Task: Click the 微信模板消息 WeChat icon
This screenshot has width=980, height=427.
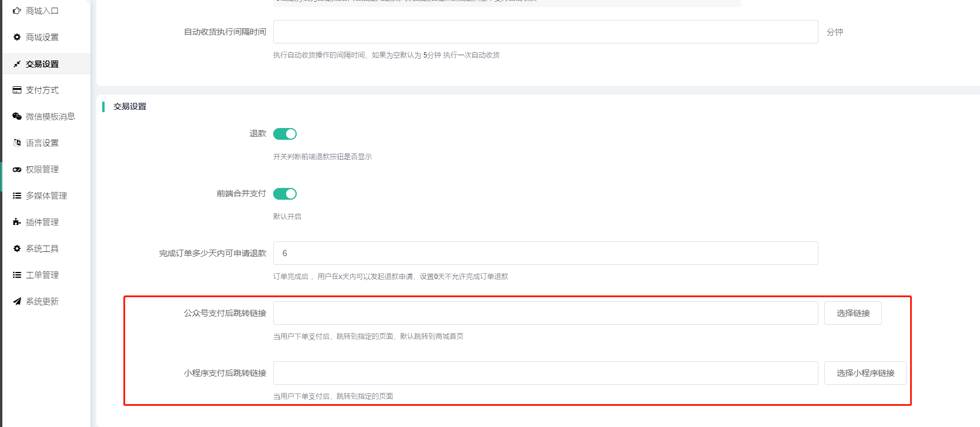Action: pos(17,116)
